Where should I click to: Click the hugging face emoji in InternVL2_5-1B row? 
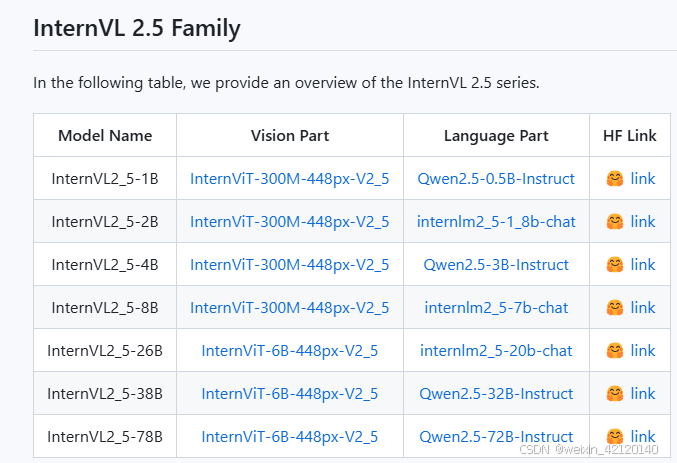click(615, 179)
